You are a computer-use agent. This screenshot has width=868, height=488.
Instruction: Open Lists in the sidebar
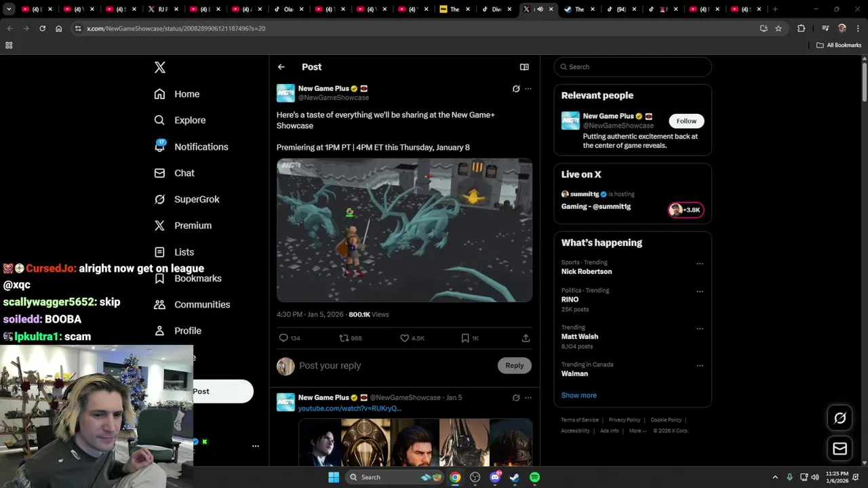[x=174, y=252]
